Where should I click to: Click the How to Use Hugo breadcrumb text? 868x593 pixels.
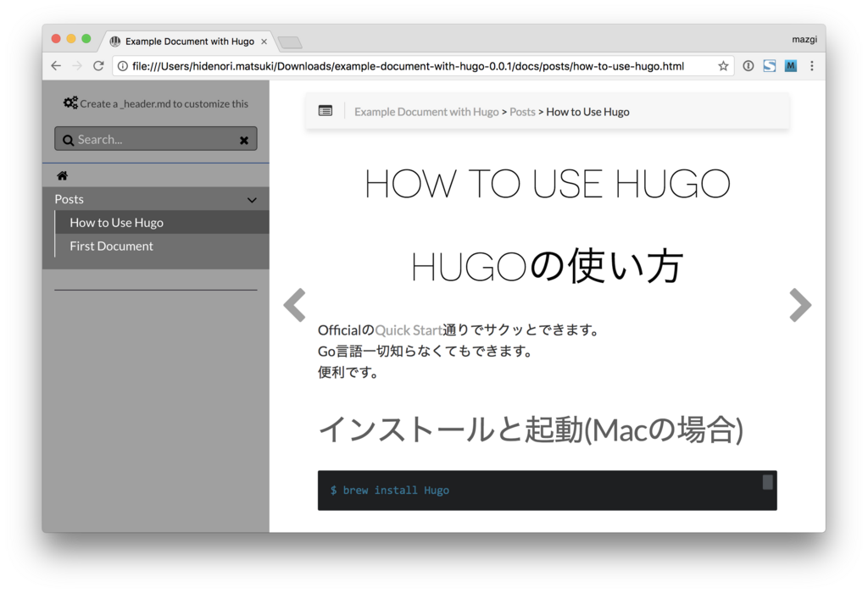click(587, 112)
